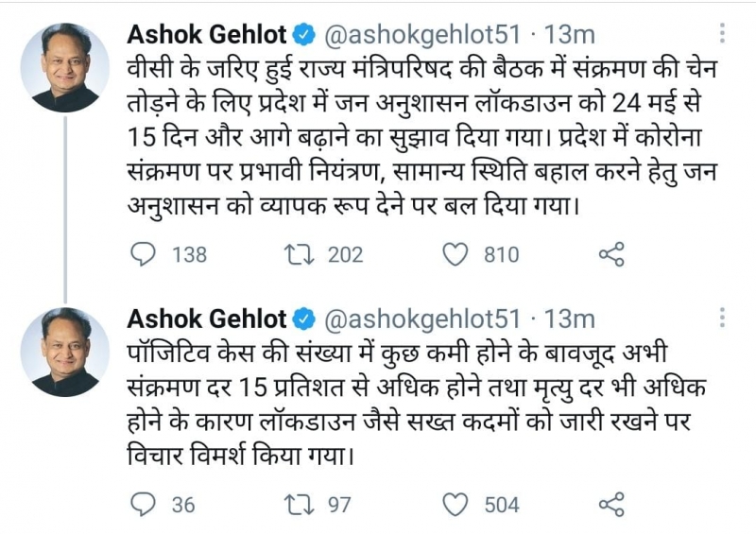Open the more options menu on second tweet
Viewport: 756px width, 534px height.
coord(723,318)
